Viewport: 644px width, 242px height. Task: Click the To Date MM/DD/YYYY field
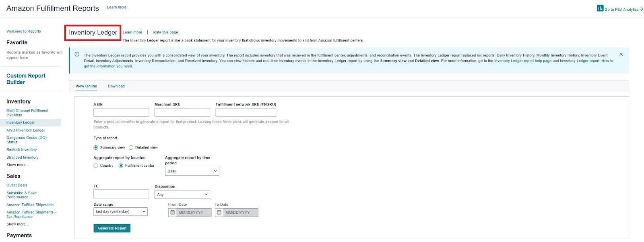[241, 212]
